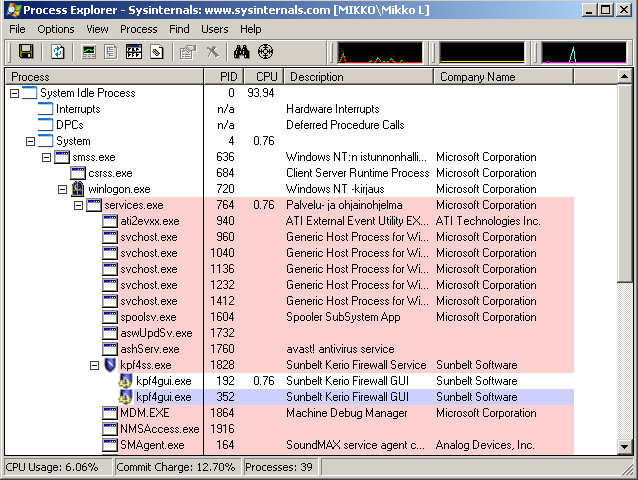
Task: Sort by the Process column header
Action: pos(104,76)
